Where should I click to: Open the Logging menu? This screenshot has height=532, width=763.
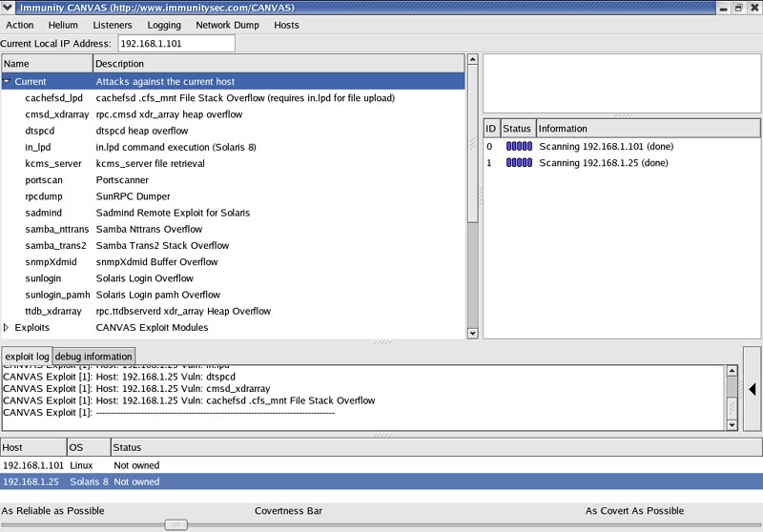point(164,25)
